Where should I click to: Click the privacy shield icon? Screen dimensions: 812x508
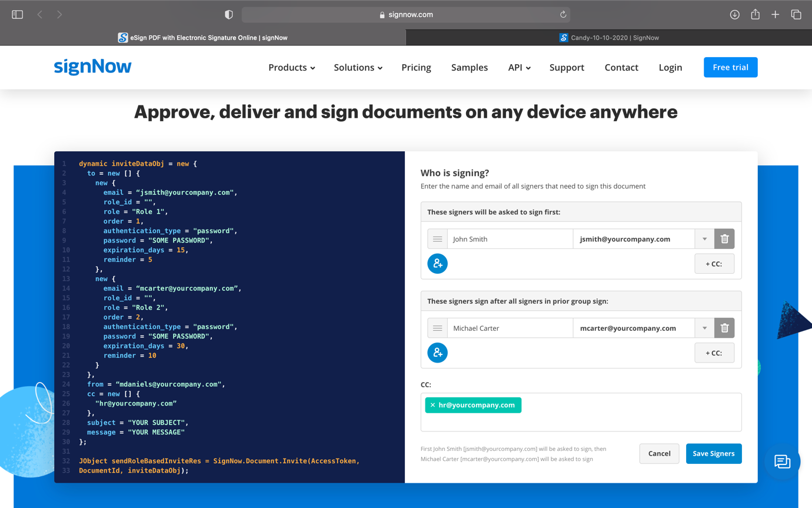coord(229,15)
